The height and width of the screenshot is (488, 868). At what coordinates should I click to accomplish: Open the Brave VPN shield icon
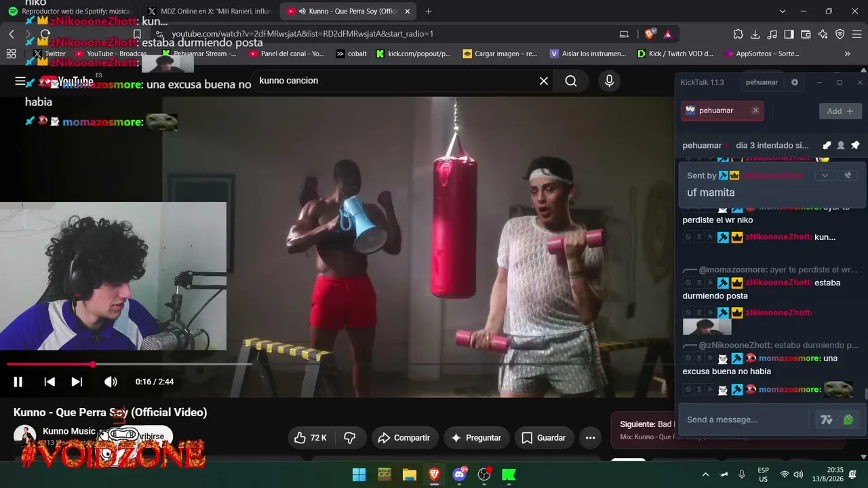(840, 35)
